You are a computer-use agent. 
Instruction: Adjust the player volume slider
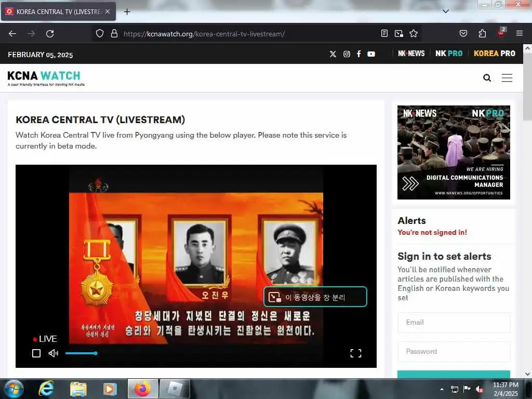pos(82,353)
